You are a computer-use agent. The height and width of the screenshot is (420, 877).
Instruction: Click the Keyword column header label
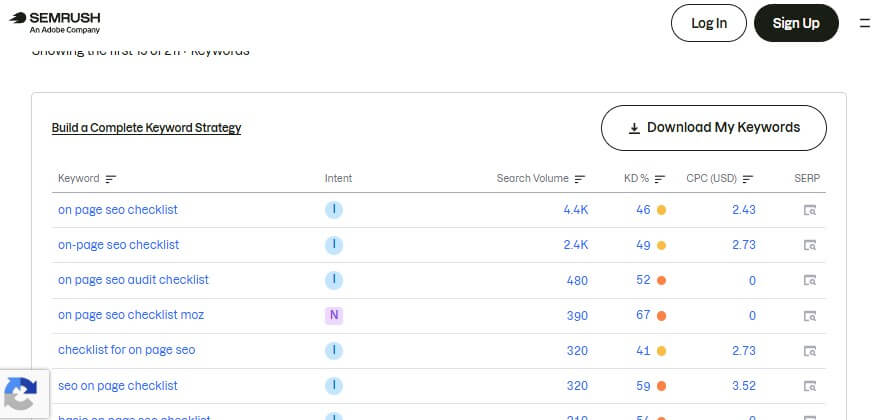78,178
